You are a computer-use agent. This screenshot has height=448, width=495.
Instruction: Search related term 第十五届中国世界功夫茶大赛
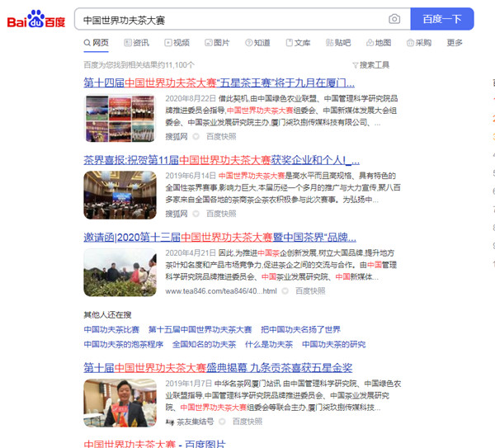[x=200, y=330]
